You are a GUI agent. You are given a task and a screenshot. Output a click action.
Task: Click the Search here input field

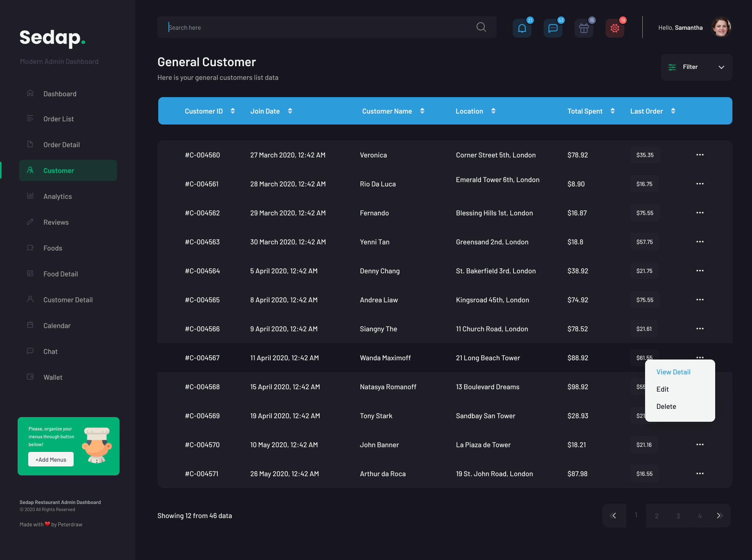(x=313, y=27)
